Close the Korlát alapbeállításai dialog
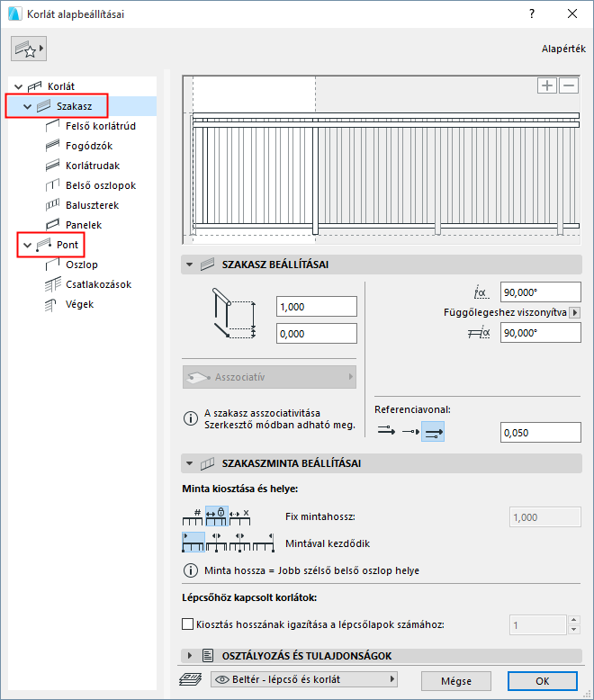594x700 pixels. (x=572, y=13)
